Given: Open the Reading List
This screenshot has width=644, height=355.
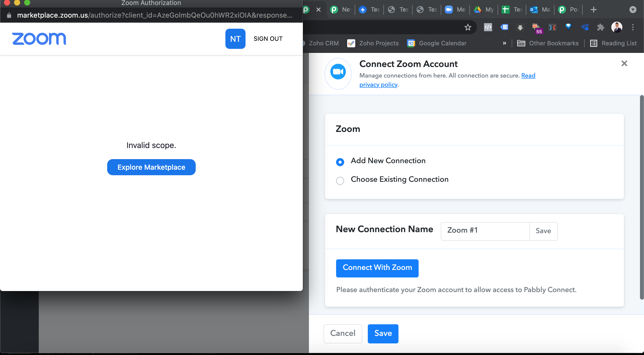Looking at the screenshot, I should pos(613,43).
